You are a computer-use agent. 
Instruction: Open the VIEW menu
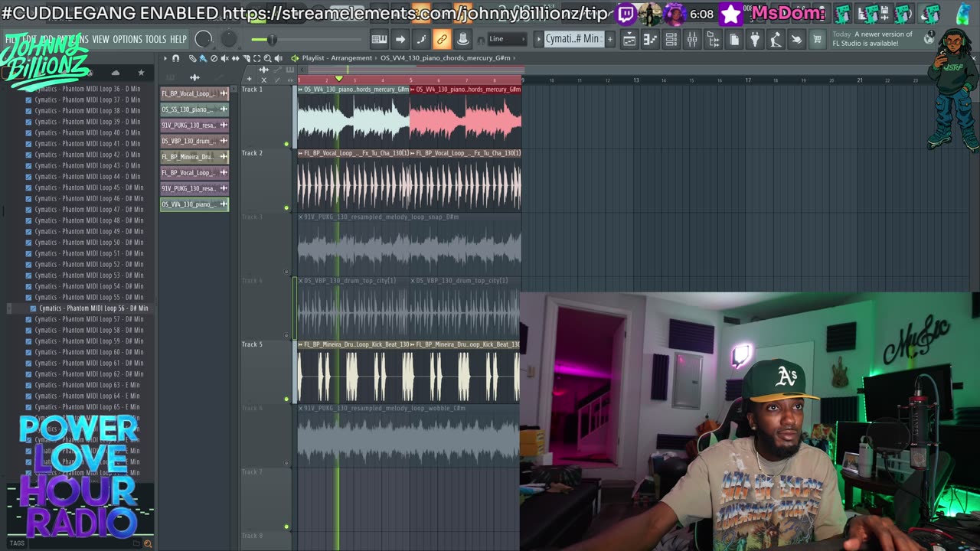point(100,39)
